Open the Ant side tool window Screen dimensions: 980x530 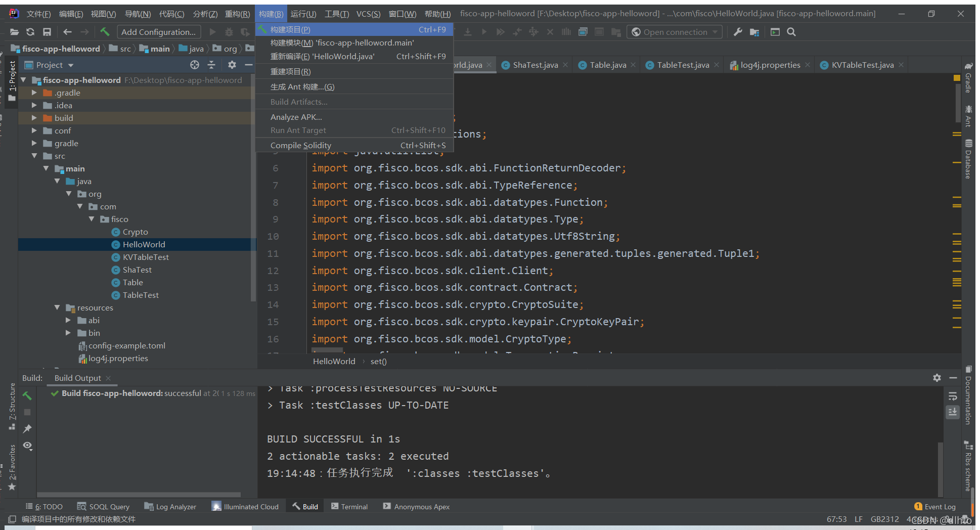click(968, 116)
